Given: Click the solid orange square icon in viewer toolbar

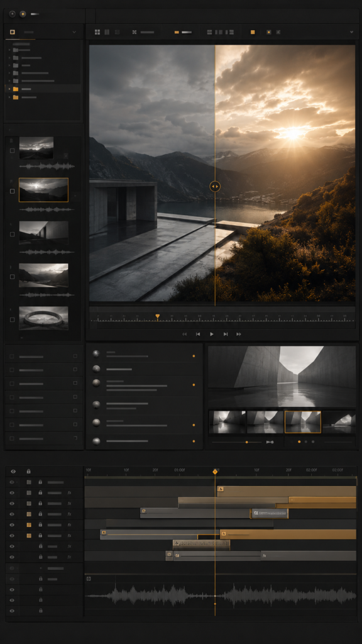Looking at the screenshot, I should [x=253, y=32].
